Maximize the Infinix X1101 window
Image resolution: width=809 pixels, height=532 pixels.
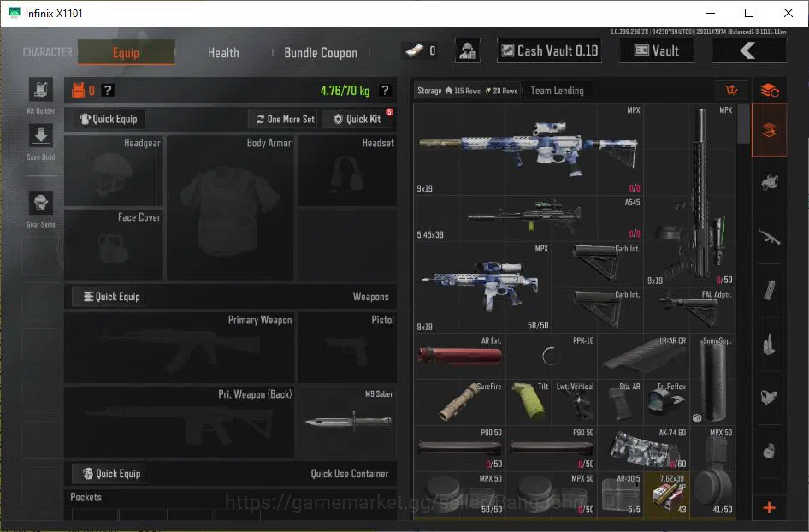pyautogui.click(x=749, y=13)
